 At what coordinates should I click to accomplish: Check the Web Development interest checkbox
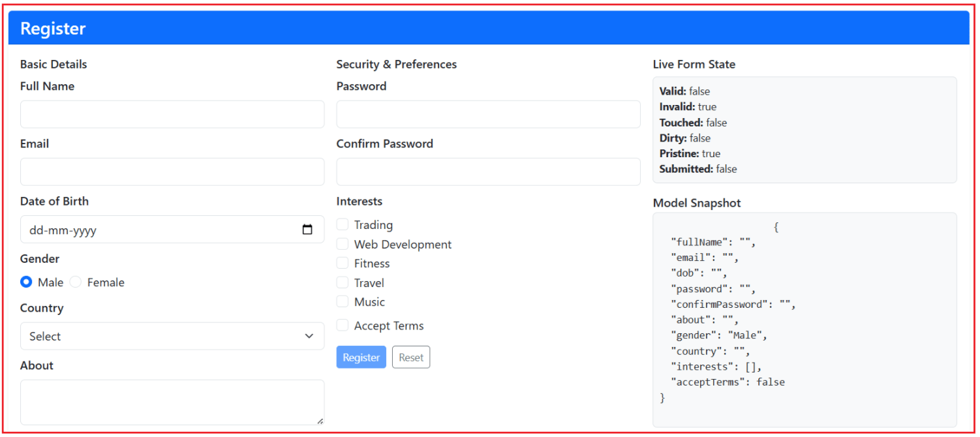click(342, 243)
